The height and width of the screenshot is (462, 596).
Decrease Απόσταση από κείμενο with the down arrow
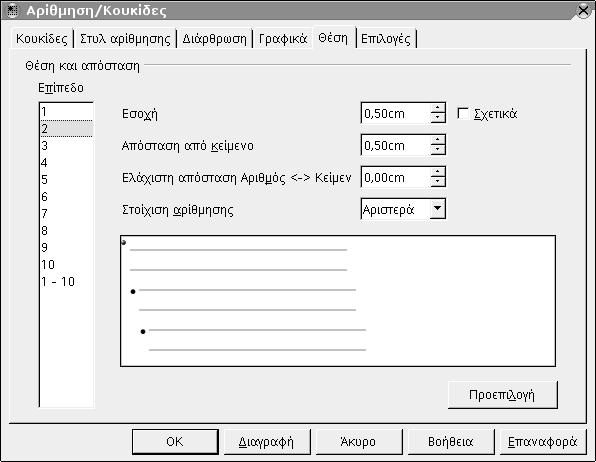pyautogui.click(x=438, y=149)
